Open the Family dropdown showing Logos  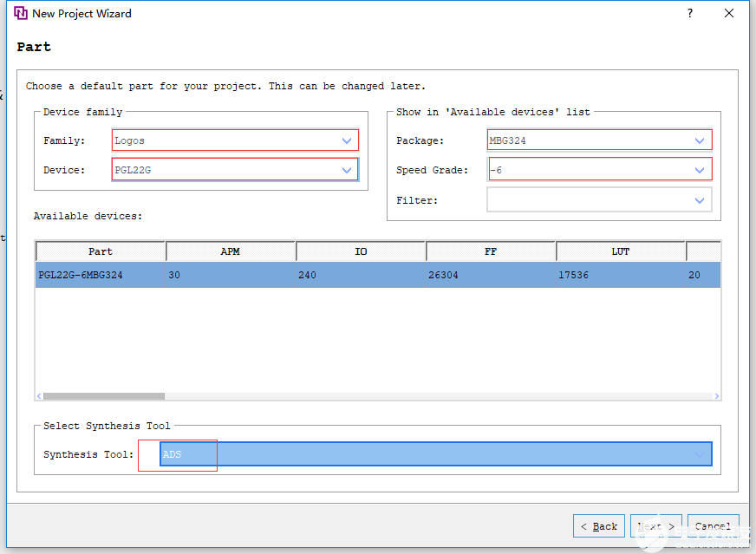235,140
